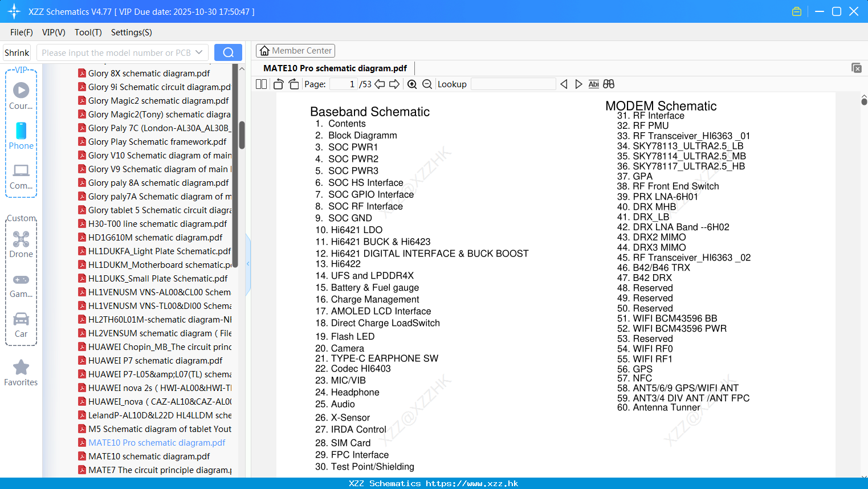868x489 pixels.
Task: Click the yellow toolbox icon in title bar
Action: coord(797,11)
